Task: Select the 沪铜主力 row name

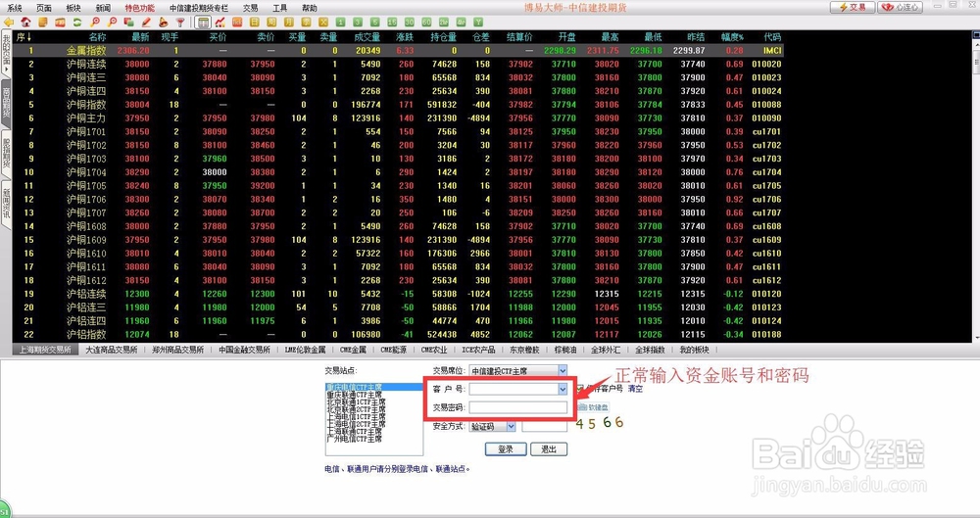Action: click(86, 118)
